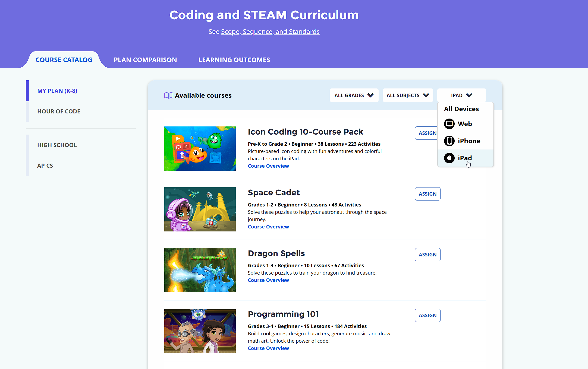Select Hour of Code in sidebar
The height and width of the screenshot is (369, 588).
[x=59, y=112]
